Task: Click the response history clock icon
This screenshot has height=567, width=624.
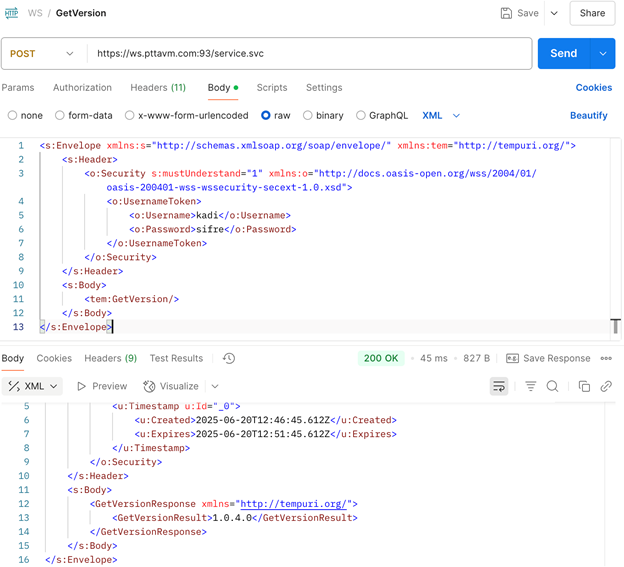Action: pyautogui.click(x=229, y=358)
